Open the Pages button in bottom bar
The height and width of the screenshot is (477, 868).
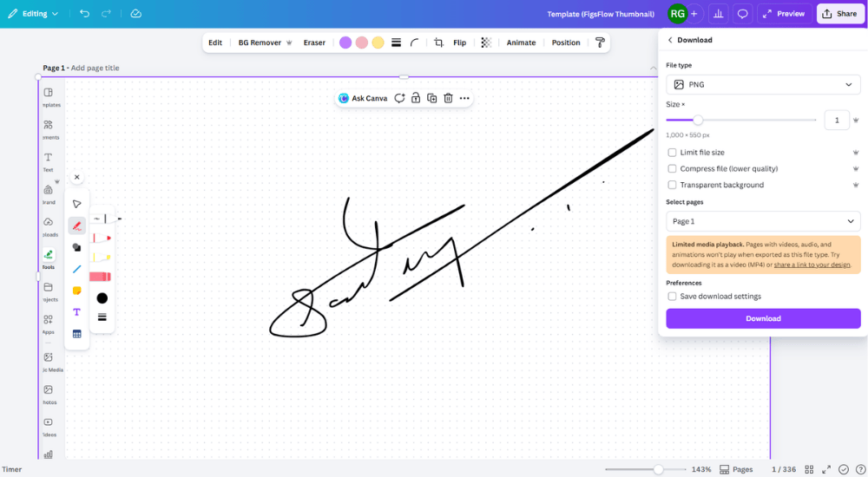pos(736,469)
